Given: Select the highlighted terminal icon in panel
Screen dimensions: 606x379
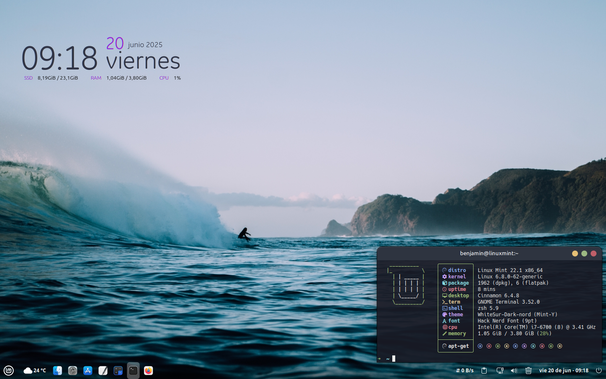Looking at the screenshot, I should pyautogui.click(x=133, y=371).
